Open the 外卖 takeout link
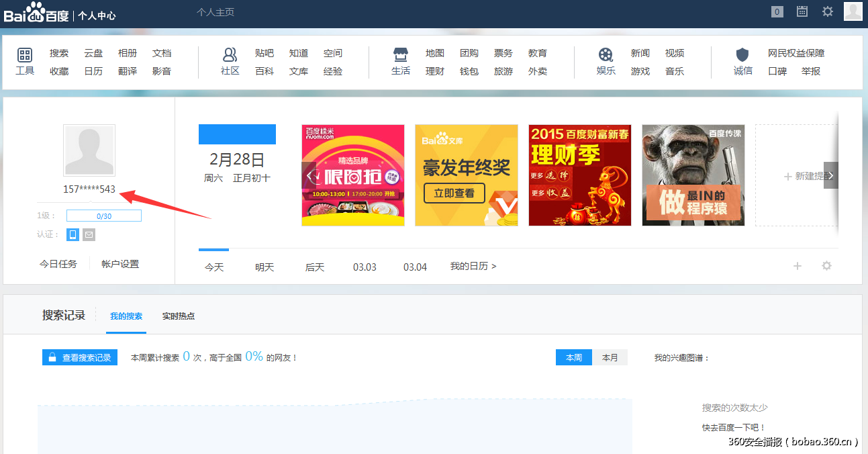The image size is (868, 454). (x=538, y=71)
